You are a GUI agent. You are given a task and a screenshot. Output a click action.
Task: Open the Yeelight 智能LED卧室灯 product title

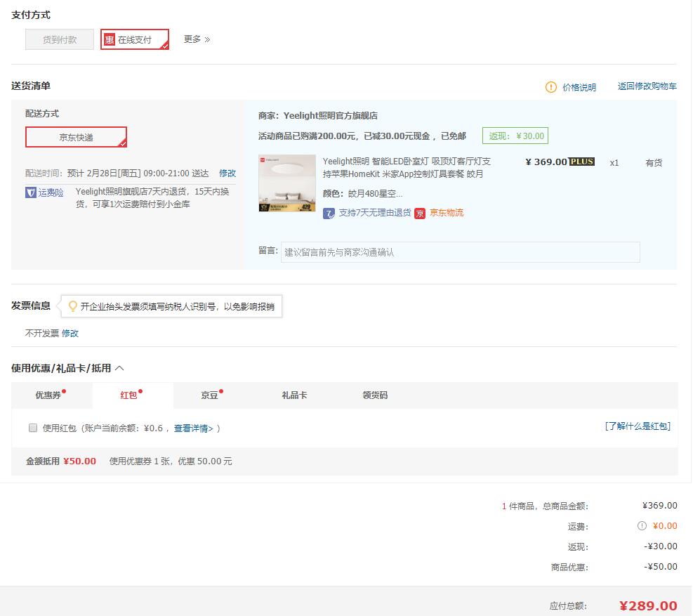(407, 168)
